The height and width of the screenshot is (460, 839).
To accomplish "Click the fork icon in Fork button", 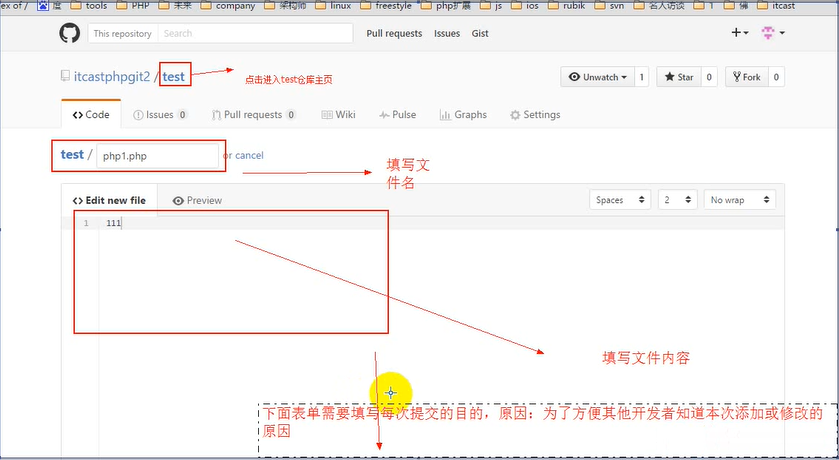I will 737,77.
